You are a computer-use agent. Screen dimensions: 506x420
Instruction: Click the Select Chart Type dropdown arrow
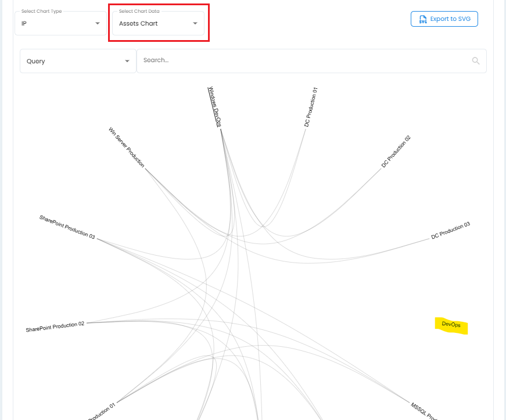(97, 24)
